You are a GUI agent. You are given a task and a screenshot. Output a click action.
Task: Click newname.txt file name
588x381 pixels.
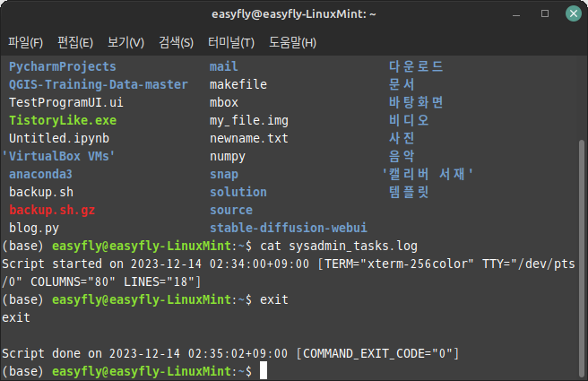(249, 138)
